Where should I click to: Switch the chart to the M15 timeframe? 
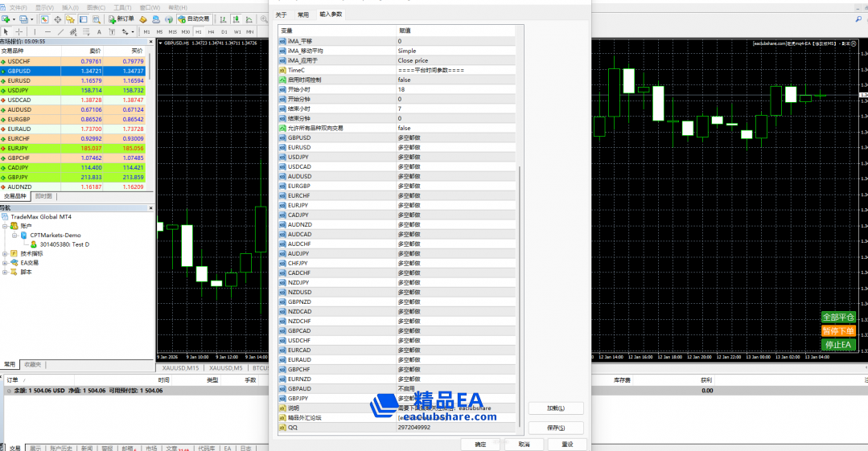(x=173, y=32)
